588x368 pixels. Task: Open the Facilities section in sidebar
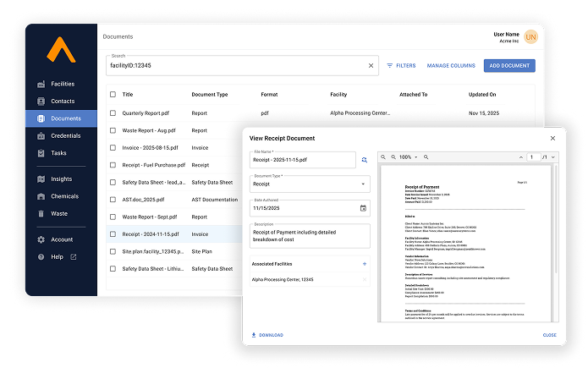click(x=61, y=84)
